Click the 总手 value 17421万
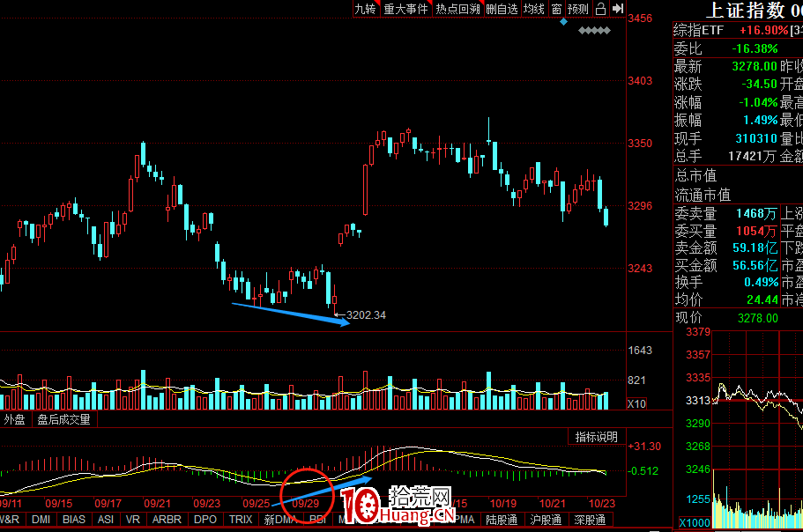The image size is (803, 532). click(752, 156)
